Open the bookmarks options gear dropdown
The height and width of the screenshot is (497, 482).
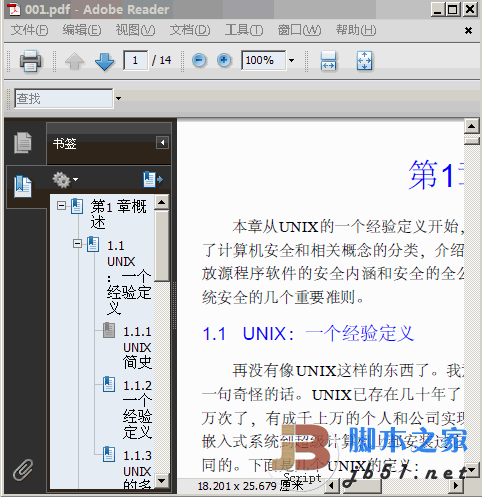tap(65, 180)
